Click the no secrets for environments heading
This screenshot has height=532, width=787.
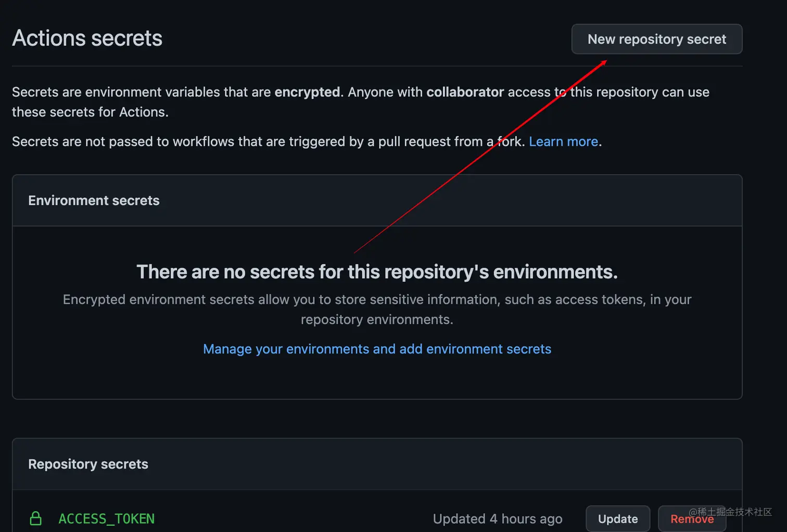[377, 272]
